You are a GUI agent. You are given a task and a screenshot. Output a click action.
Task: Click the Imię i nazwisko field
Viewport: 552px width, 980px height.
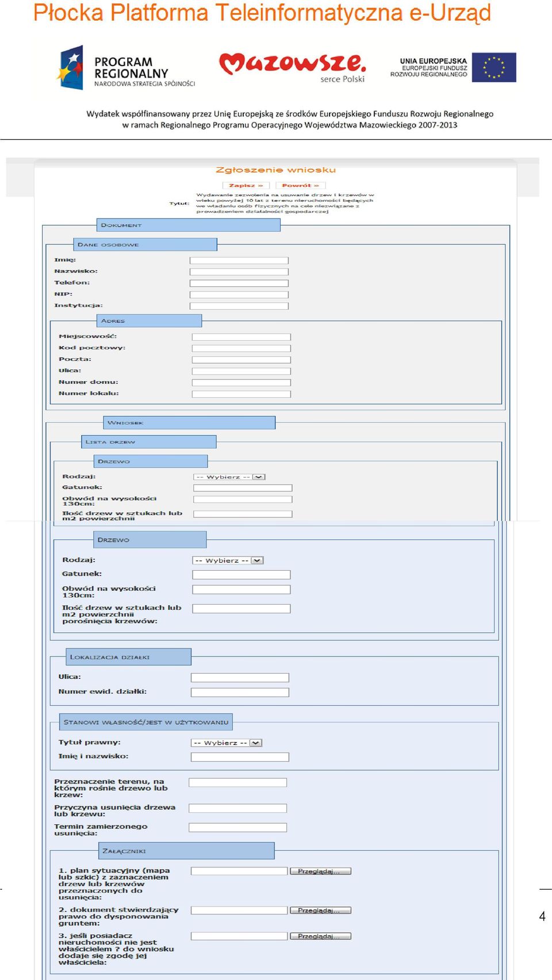(x=240, y=758)
